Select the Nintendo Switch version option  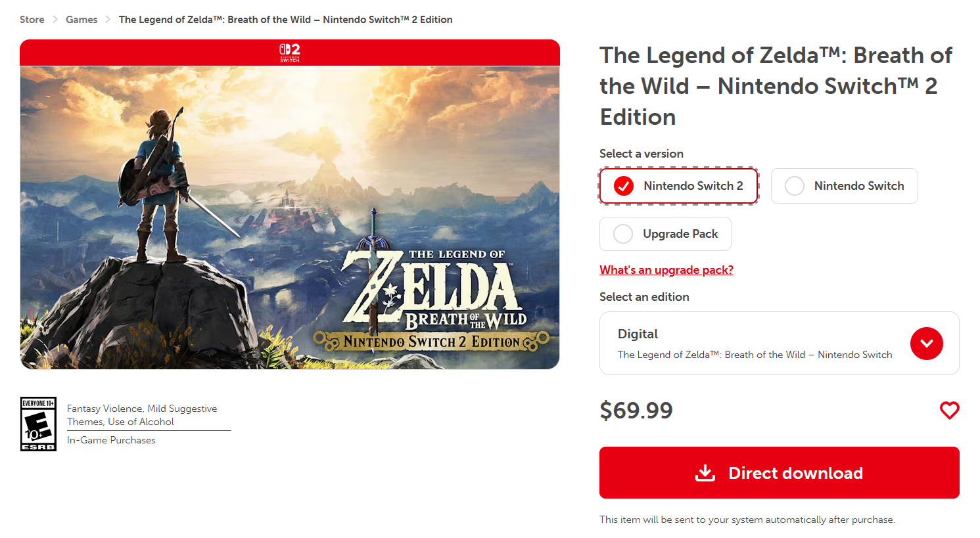[x=844, y=186]
